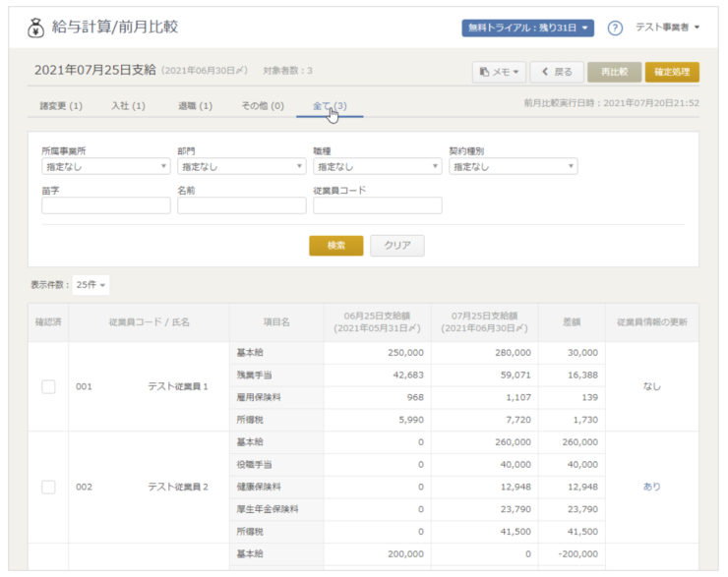Viewport: 728px width, 577px height.
Task: Click the 従業員情報の更新 column header
Action: tap(652, 322)
